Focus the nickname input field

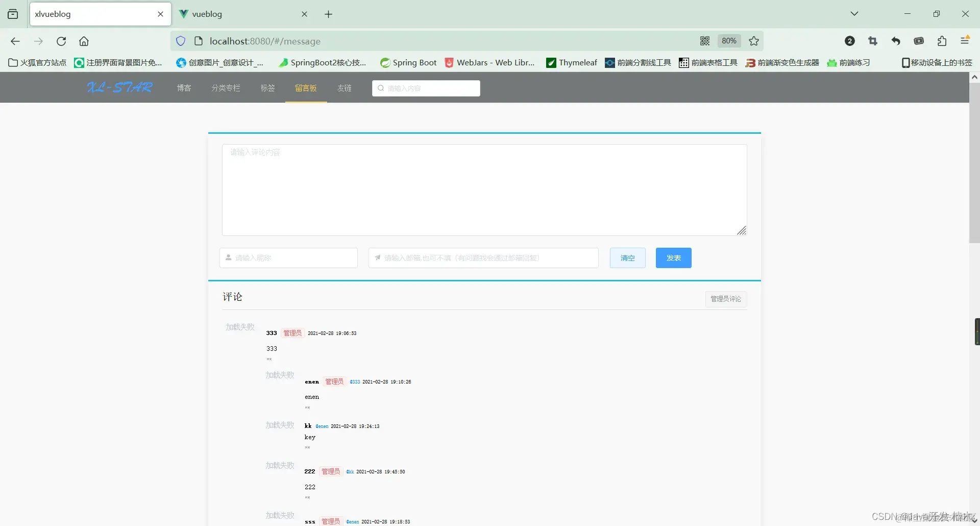pyautogui.click(x=289, y=258)
